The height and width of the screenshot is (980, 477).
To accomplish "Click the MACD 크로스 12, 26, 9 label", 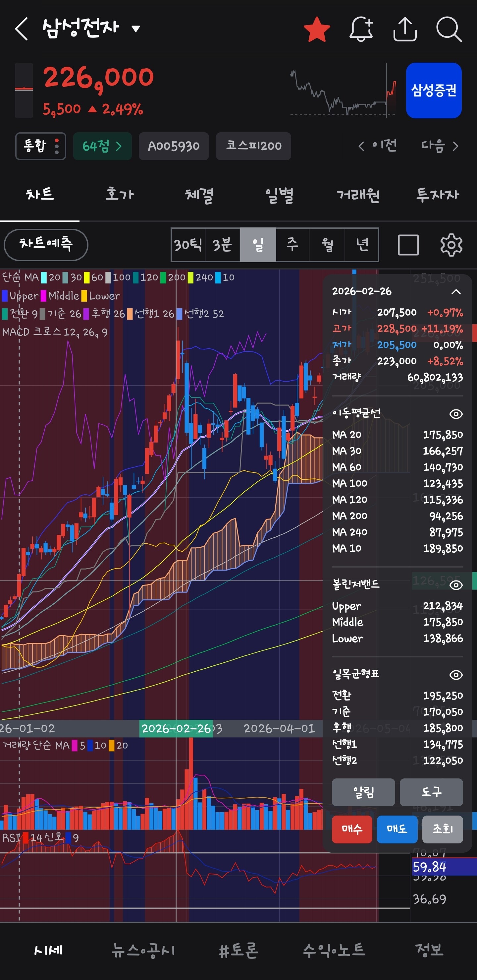I will 55,332.
